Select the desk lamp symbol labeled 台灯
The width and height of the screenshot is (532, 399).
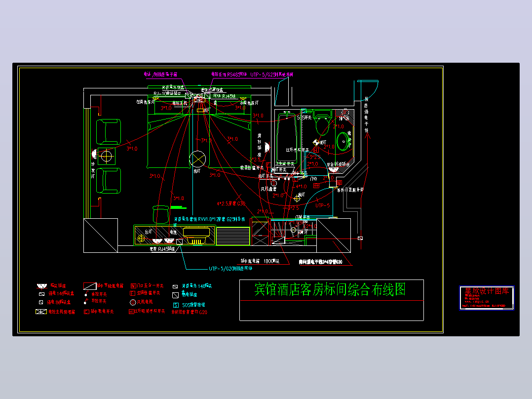141,239
